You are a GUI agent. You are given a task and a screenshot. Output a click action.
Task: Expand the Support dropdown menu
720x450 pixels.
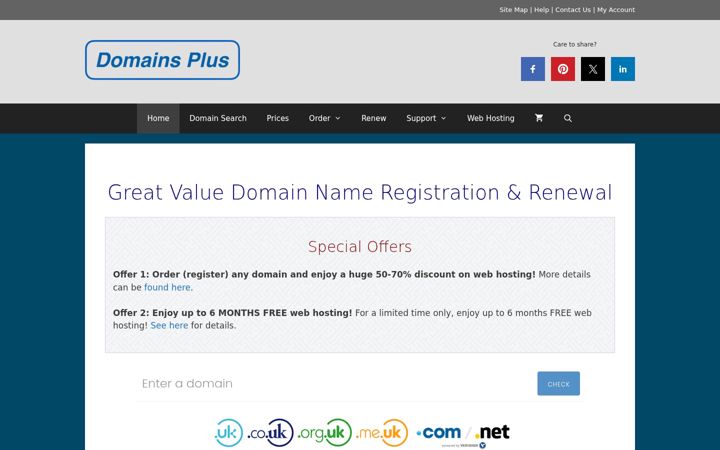(426, 118)
